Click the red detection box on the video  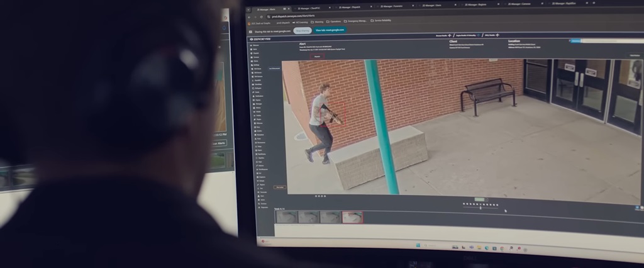click(x=330, y=113)
